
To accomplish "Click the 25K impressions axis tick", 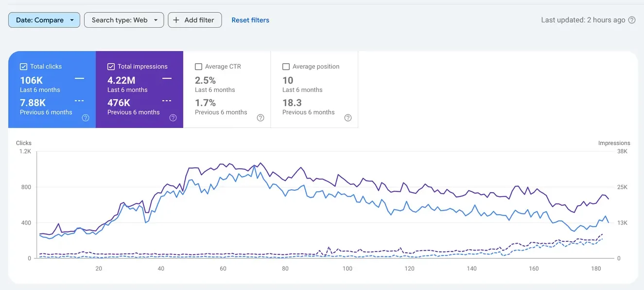I will (x=622, y=187).
